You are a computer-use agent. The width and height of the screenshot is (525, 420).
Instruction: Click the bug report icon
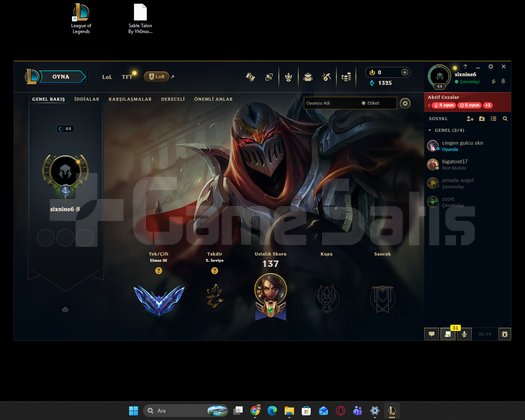(x=505, y=334)
